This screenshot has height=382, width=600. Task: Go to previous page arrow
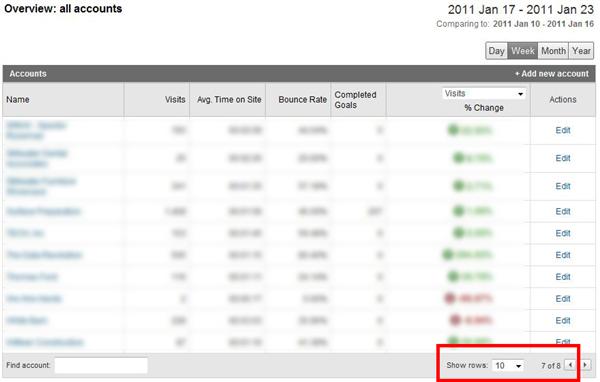click(570, 365)
